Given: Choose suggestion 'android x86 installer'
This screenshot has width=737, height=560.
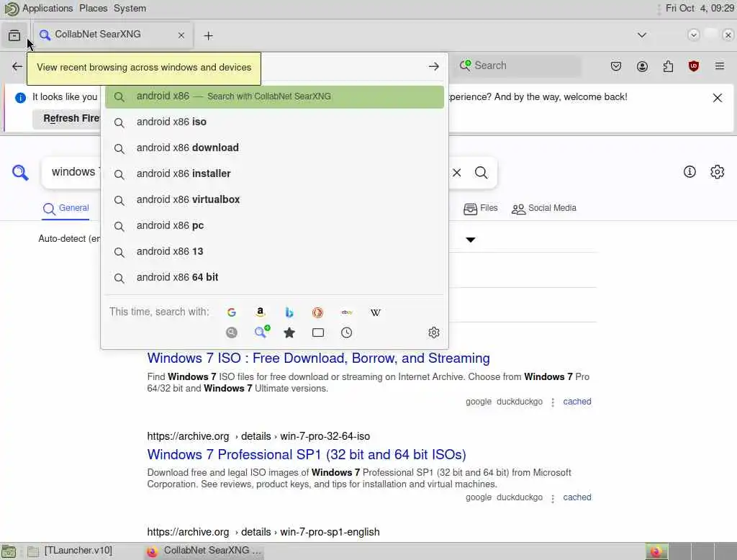Looking at the screenshot, I should pos(274,174).
